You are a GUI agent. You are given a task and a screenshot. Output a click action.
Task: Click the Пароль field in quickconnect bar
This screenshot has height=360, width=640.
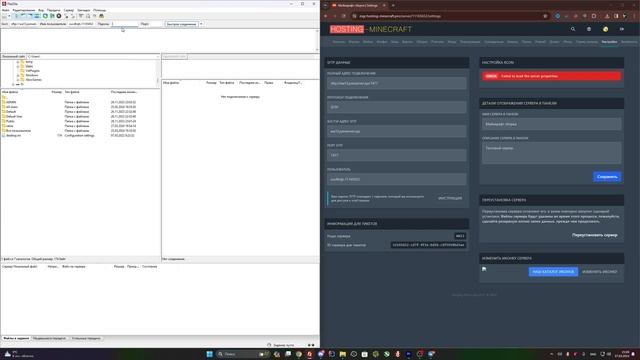[x=124, y=24]
